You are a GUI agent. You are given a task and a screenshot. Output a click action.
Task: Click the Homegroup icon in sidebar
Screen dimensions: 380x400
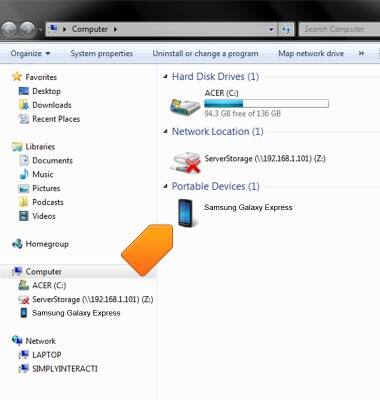click(x=17, y=244)
